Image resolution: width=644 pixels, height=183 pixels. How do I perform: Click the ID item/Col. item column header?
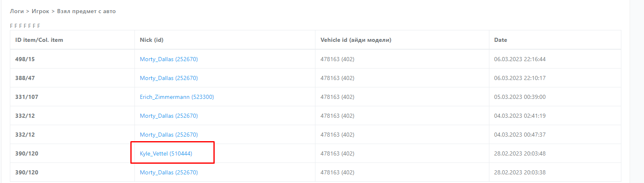39,40
